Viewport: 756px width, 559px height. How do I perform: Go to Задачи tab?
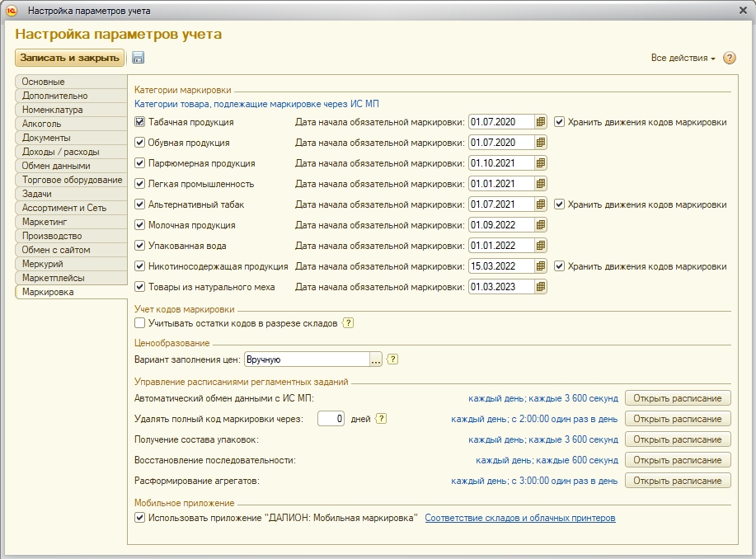point(71,194)
